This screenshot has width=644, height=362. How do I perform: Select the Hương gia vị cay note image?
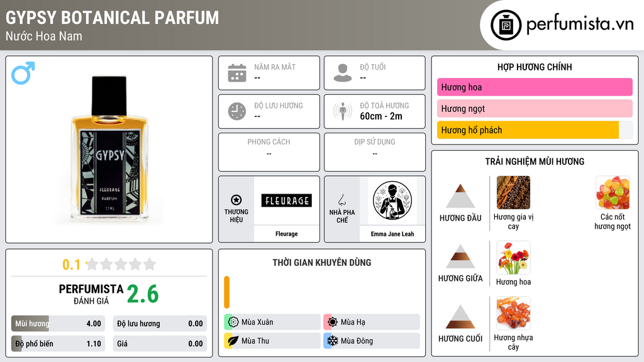point(513,192)
